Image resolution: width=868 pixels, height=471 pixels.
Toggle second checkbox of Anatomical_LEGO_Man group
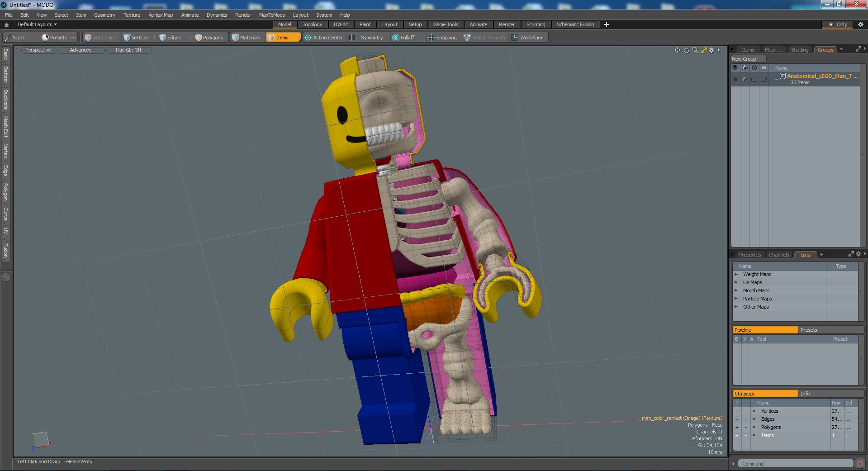click(x=764, y=79)
